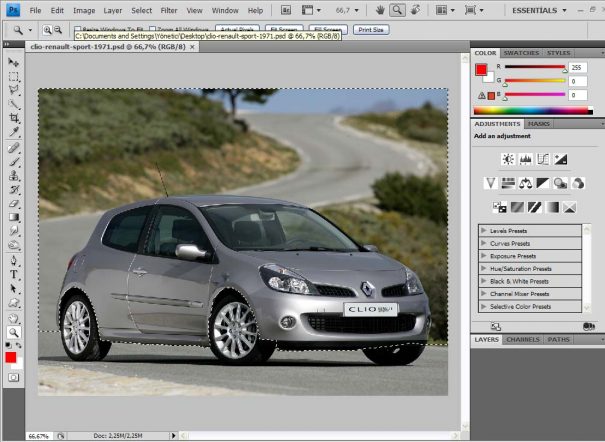The width and height of the screenshot is (605, 442).
Task: Add a Curves adjustment
Action: 543,159
